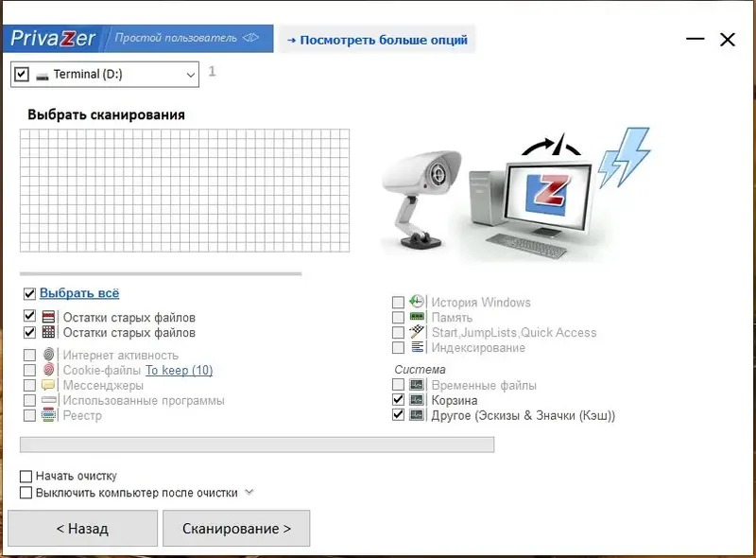Click the monitor icon for Другое (Эскизы & Значки)
Viewport: 756px width, 558px height.
417,414
